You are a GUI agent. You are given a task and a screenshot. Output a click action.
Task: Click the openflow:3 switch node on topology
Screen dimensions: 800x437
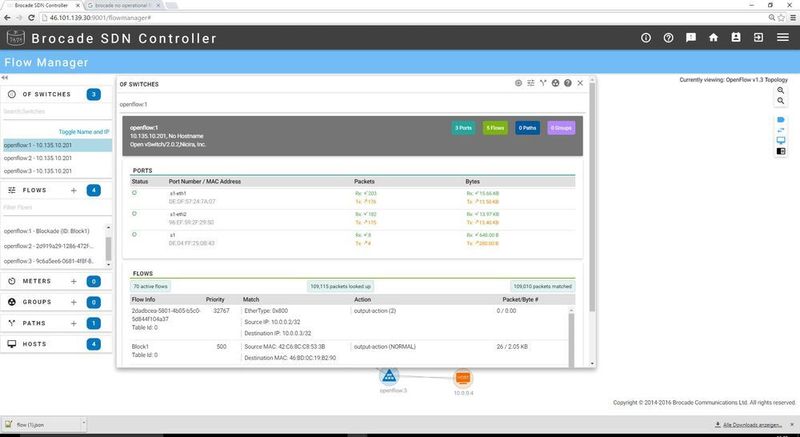(389, 377)
